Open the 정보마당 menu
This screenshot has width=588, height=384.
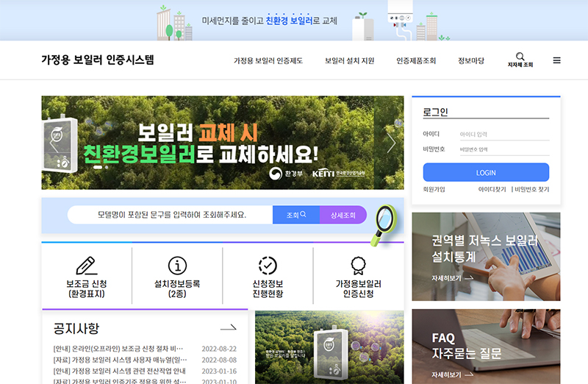point(470,60)
